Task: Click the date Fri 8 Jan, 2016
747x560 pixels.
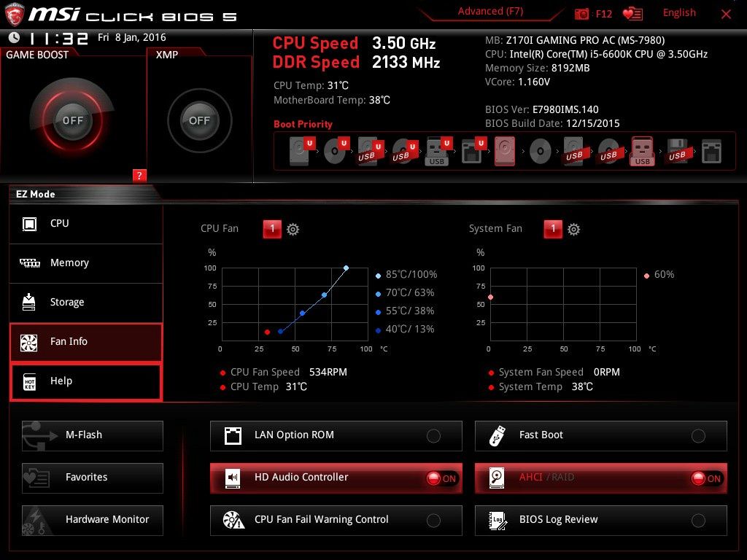Action: (132, 37)
